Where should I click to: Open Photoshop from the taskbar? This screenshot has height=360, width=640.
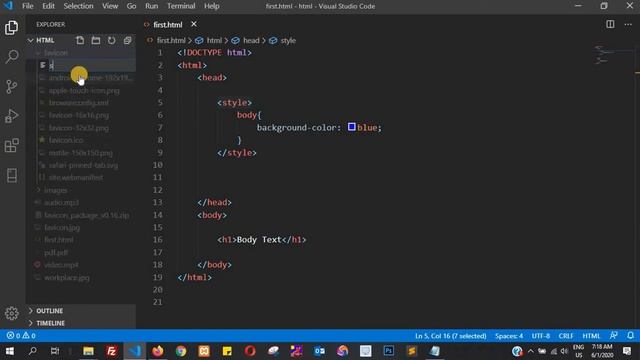[389, 351]
